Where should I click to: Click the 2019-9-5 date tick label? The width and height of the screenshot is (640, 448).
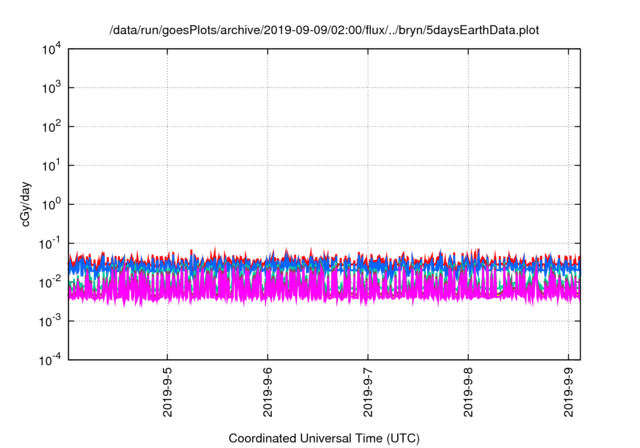pos(167,392)
